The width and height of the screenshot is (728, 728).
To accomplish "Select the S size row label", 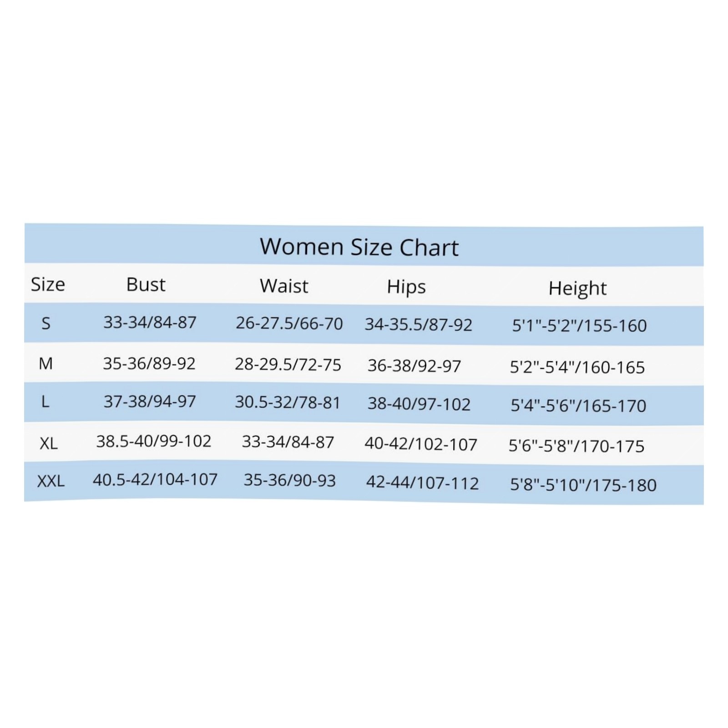I will pyautogui.click(x=45, y=324).
